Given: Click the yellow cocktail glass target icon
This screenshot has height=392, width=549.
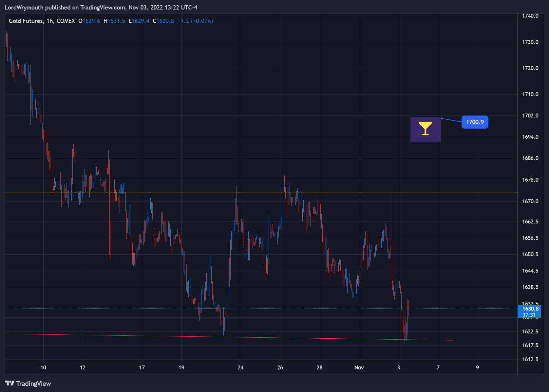Looking at the screenshot, I should click(425, 129).
